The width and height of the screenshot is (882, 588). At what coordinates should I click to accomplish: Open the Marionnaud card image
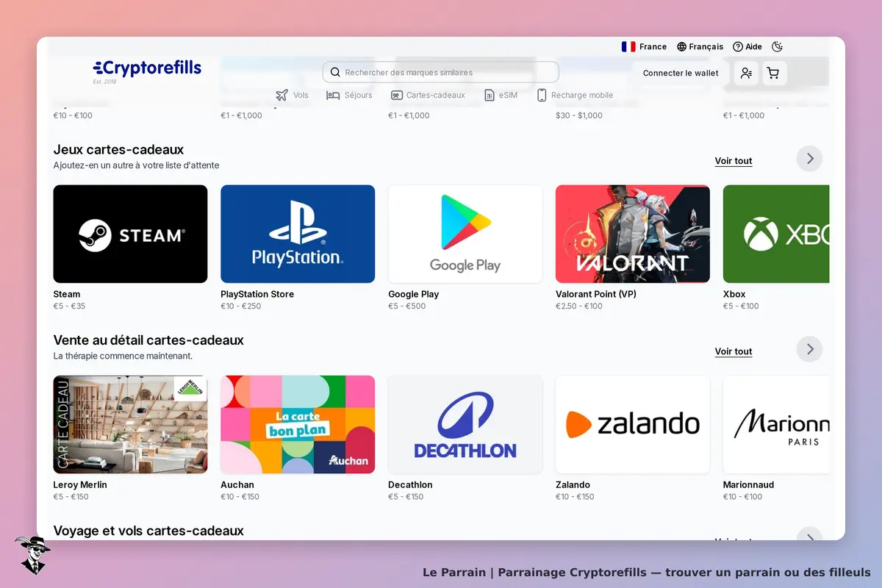click(x=776, y=425)
